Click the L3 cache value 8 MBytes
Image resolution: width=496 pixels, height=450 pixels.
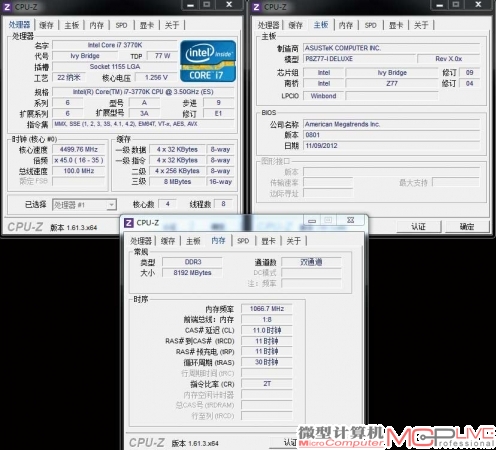point(177,182)
